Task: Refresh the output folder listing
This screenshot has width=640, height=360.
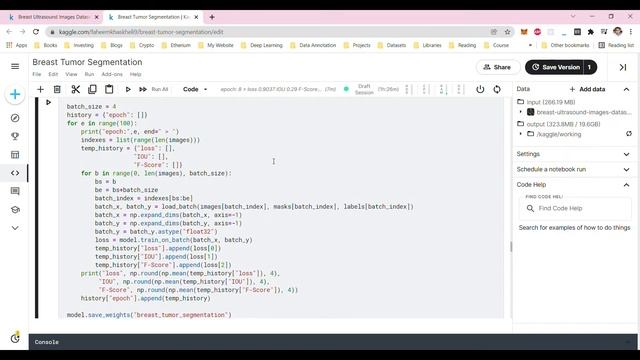Action: [x=629, y=133]
